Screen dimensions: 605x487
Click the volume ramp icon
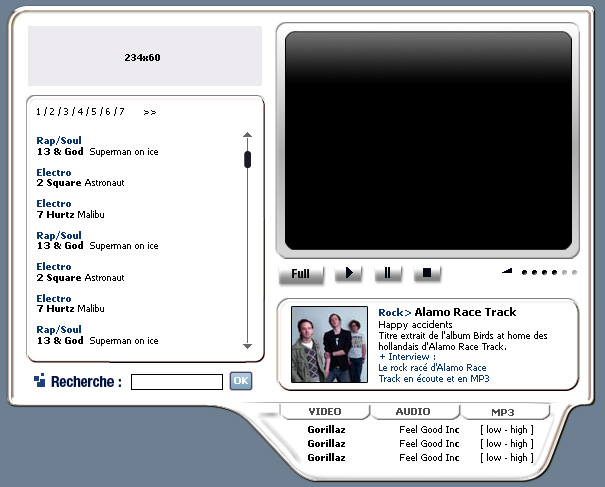pyautogui.click(x=507, y=271)
